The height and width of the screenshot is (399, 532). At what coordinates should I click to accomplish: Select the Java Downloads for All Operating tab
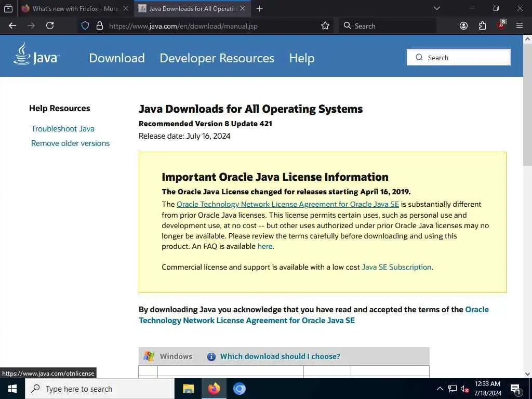(x=193, y=8)
